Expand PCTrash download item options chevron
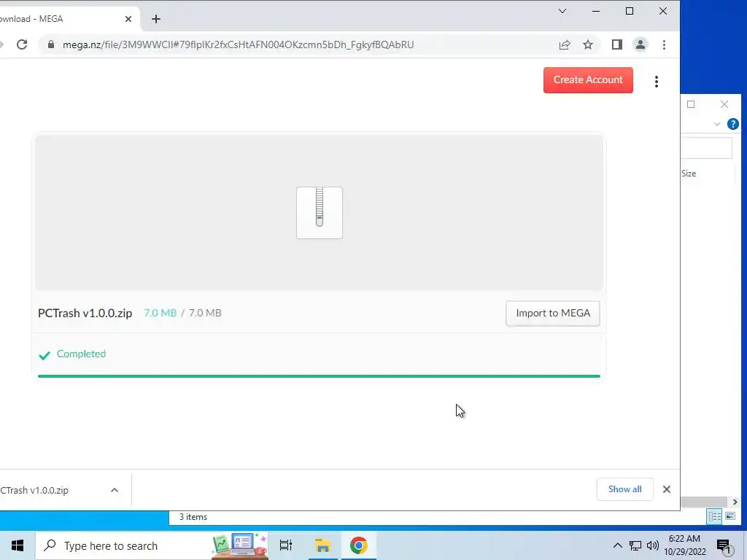This screenshot has height=560, width=747. pyautogui.click(x=115, y=490)
